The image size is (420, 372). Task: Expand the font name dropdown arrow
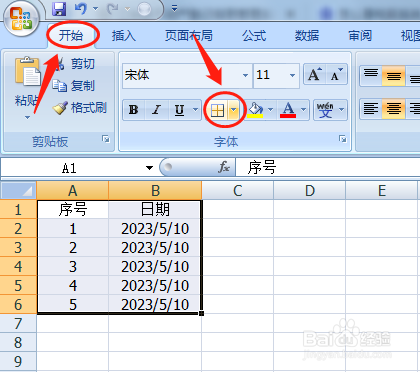[x=245, y=75]
